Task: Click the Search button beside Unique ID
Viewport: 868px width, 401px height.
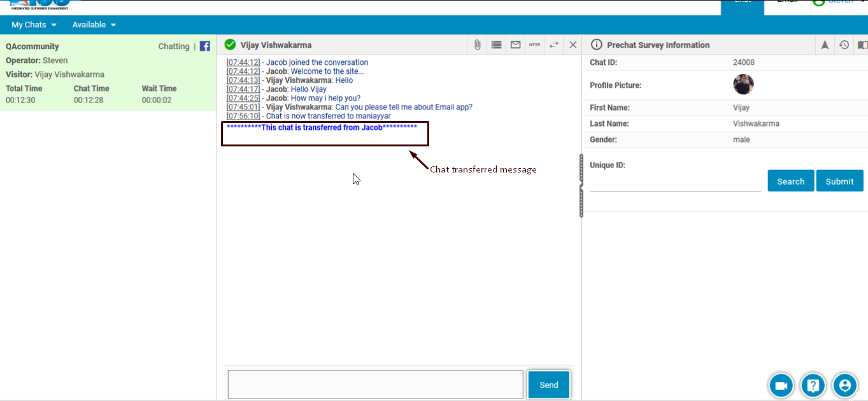Action: (790, 181)
